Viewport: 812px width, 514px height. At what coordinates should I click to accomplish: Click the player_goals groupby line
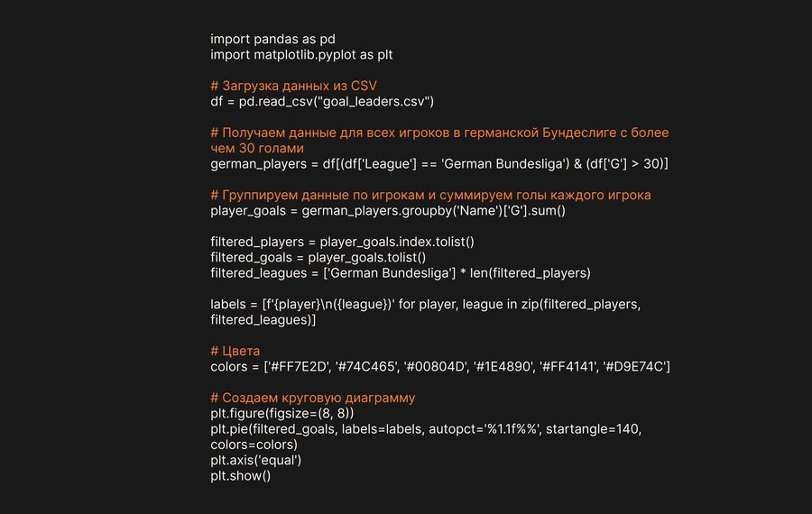(x=387, y=211)
